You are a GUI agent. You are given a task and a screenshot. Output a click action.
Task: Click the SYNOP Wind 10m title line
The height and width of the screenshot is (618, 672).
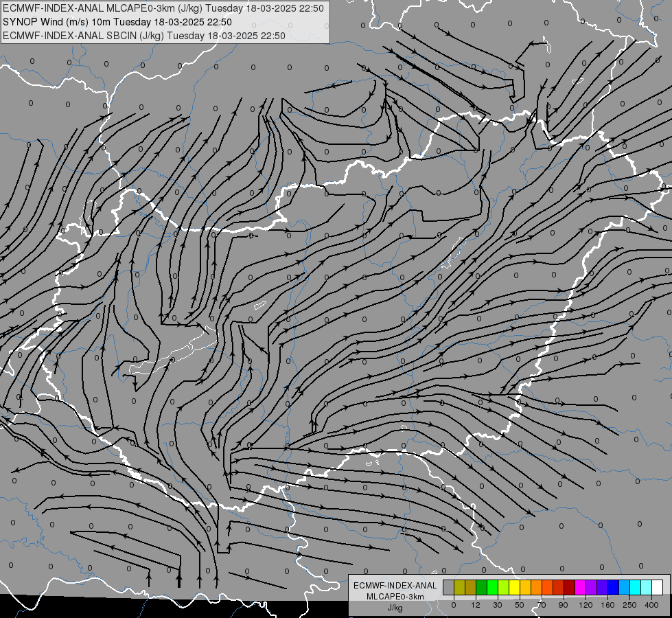pos(117,22)
